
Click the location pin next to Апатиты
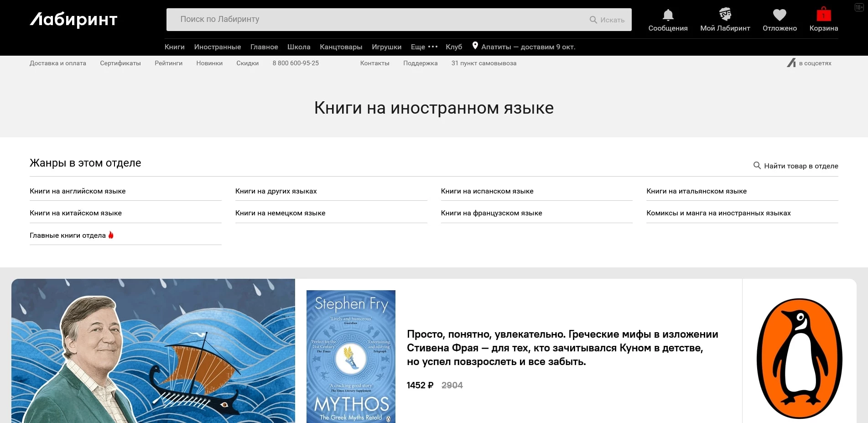[475, 46]
